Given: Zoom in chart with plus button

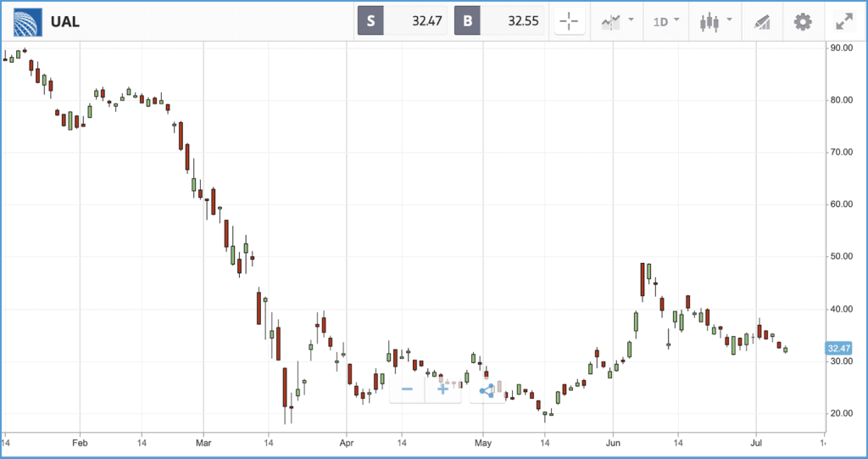Looking at the screenshot, I should coord(442,389).
